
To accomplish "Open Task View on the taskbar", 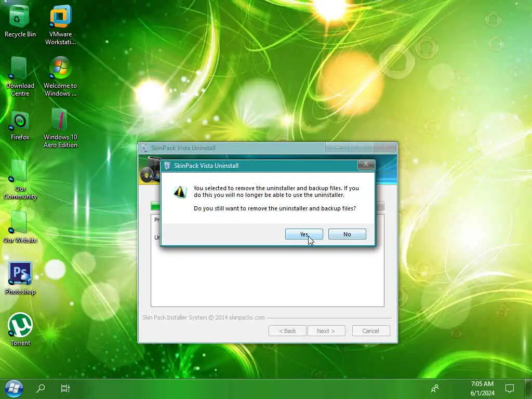I will [x=65, y=389].
